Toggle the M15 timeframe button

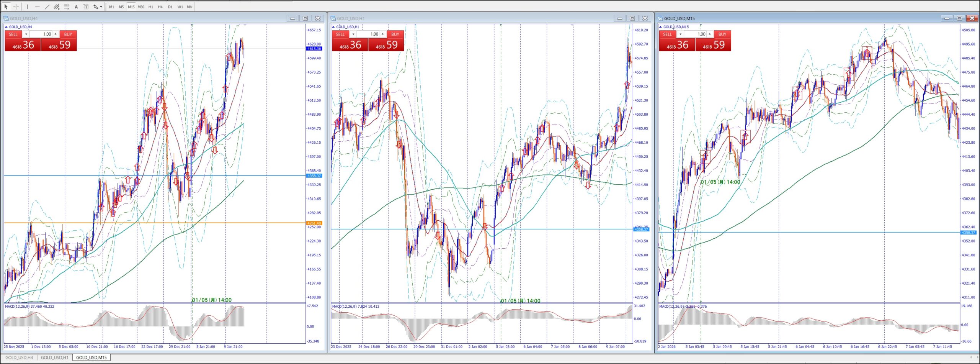[x=131, y=7]
